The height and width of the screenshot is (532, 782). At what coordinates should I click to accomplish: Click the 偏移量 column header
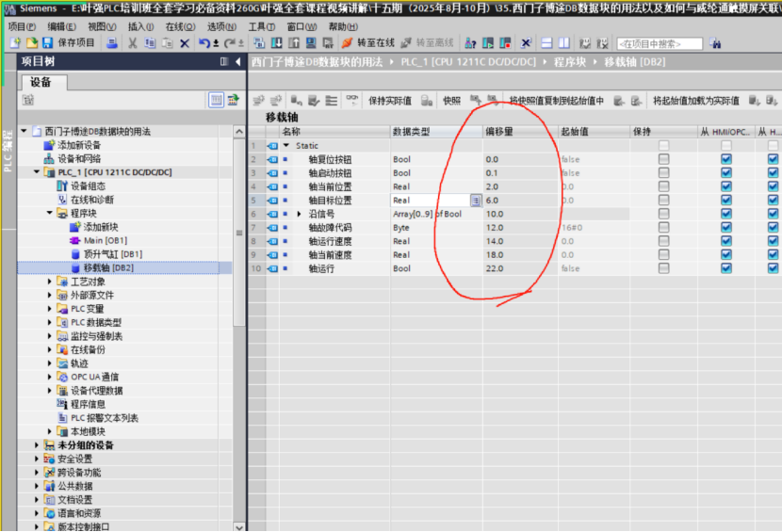point(520,132)
